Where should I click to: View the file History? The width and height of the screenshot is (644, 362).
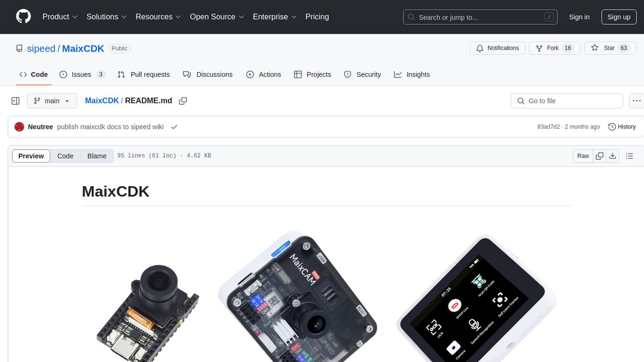pyautogui.click(x=622, y=127)
